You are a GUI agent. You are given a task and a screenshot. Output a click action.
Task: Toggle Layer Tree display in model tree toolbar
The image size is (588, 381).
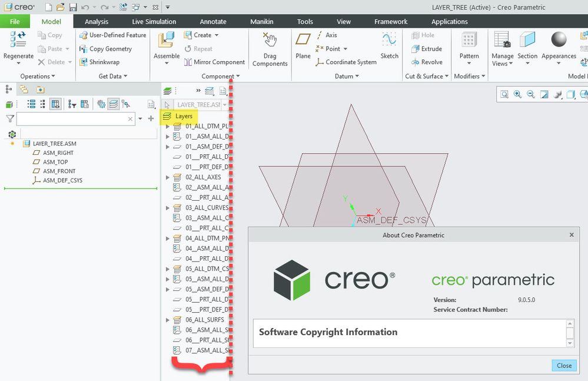[x=113, y=104]
